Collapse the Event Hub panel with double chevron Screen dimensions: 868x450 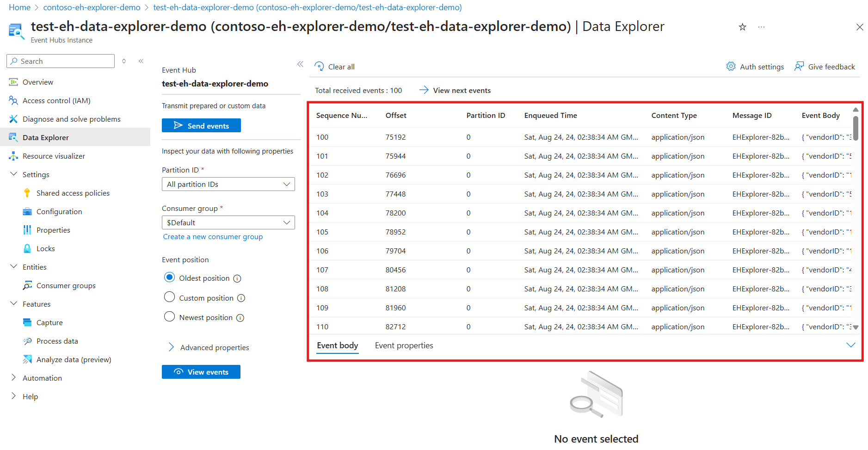point(300,64)
